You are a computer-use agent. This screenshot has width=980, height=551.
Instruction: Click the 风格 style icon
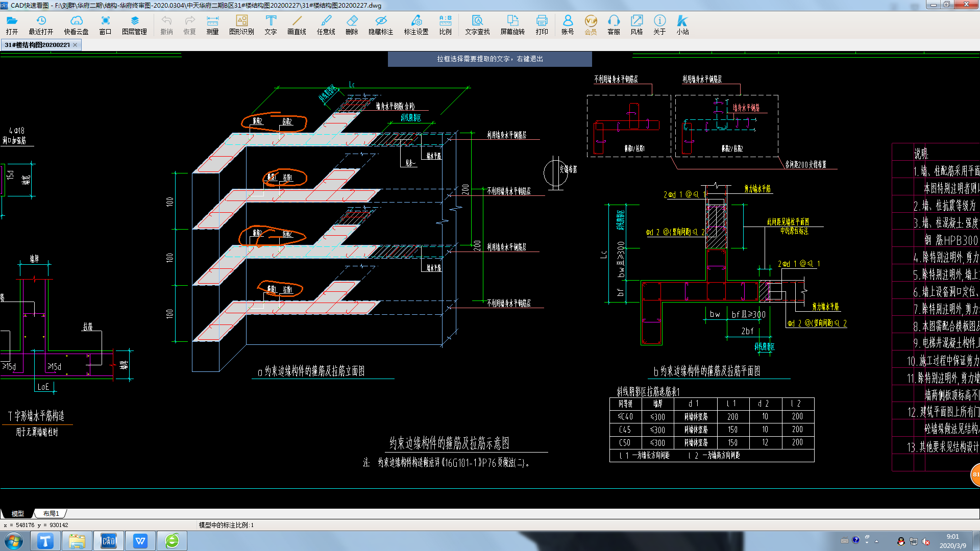point(636,25)
